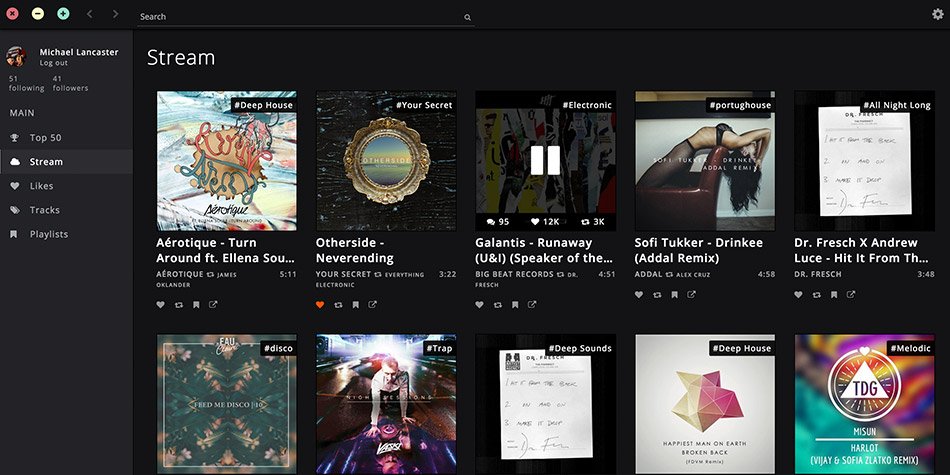Image resolution: width=950 pixels, height=475 pixels.
Task: Open Sofi Tukker Drinkee external link
Action: click(691, 295)
